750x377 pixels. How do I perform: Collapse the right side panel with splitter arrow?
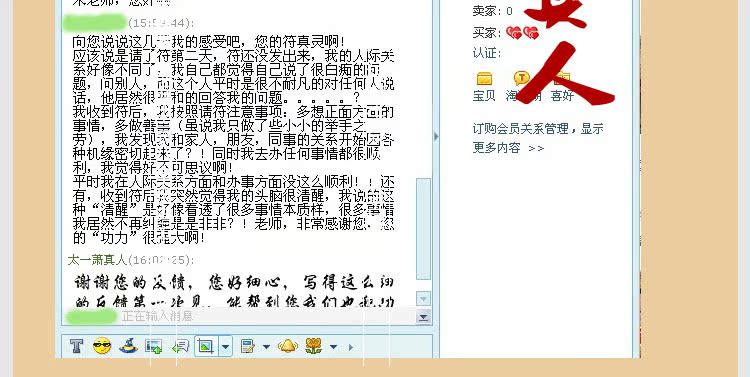click(436, 136)
